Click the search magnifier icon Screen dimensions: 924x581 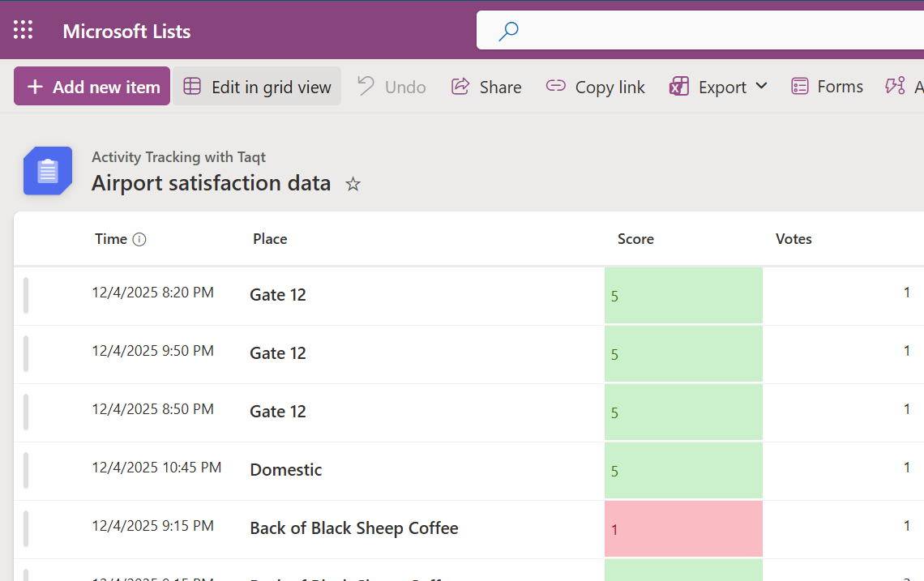[507, 29]
